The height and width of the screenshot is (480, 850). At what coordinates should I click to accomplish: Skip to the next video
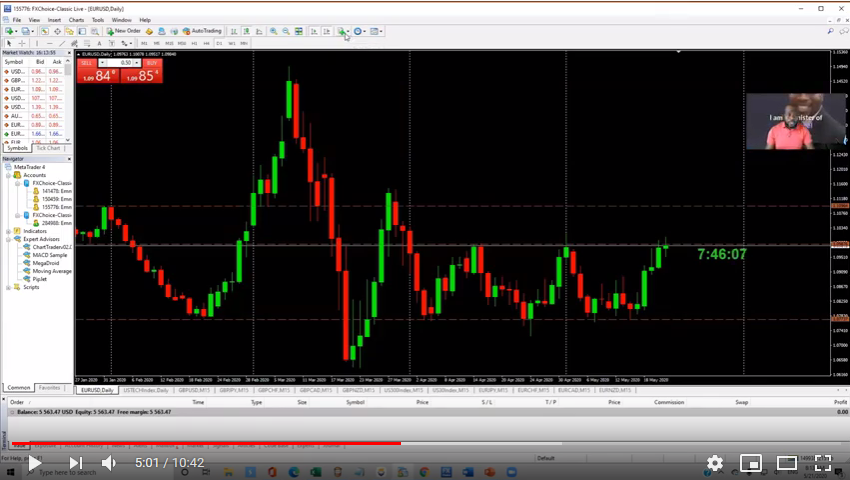point(76,463)
